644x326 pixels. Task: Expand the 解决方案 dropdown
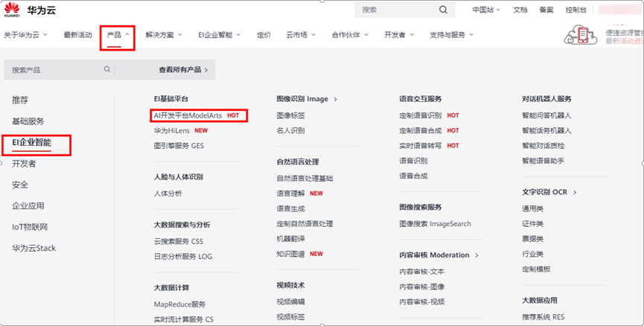tap(164, 35)
